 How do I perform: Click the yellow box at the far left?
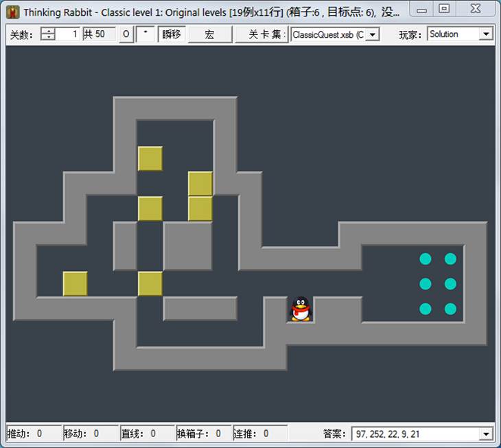[75, 284]
